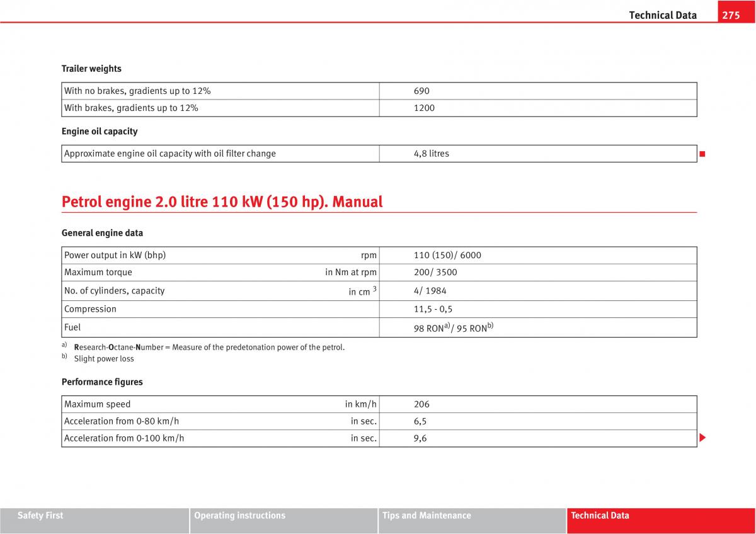This screenshot has height=534, width=756.
Task: Click the 9,6 acceleration value
Action: point(420,438)
